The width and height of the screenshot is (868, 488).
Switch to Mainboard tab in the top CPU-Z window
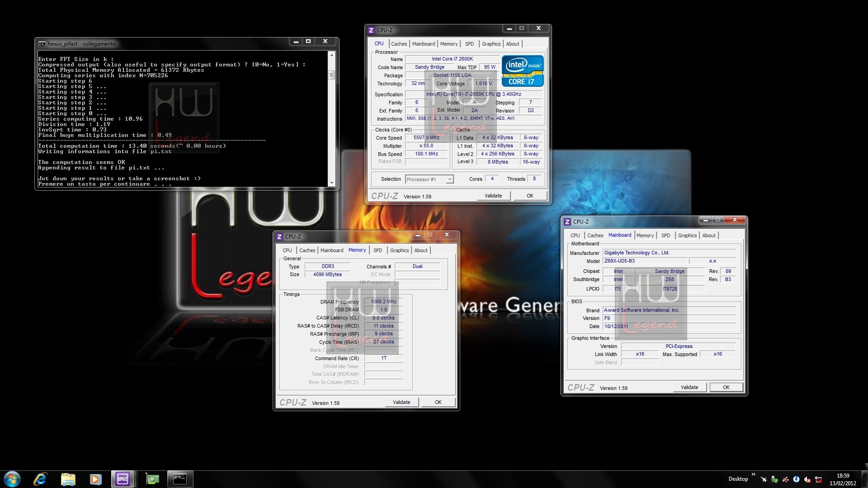424,44
